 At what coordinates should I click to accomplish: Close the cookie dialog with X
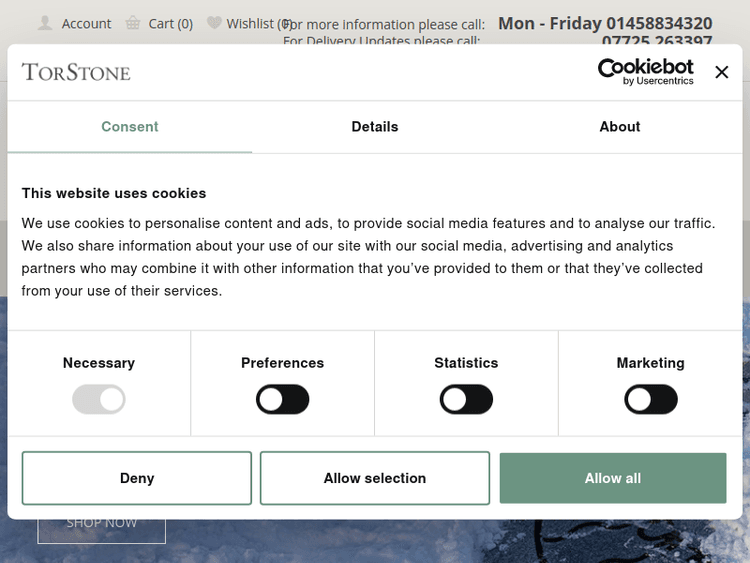click(x=721, y=72)
